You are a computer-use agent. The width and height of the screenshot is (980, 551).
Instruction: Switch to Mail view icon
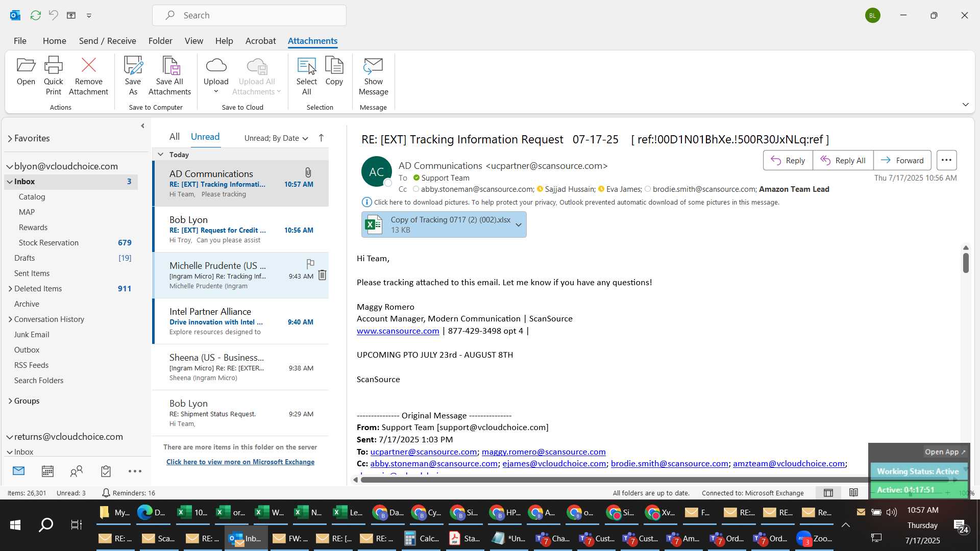click(18, 471)
